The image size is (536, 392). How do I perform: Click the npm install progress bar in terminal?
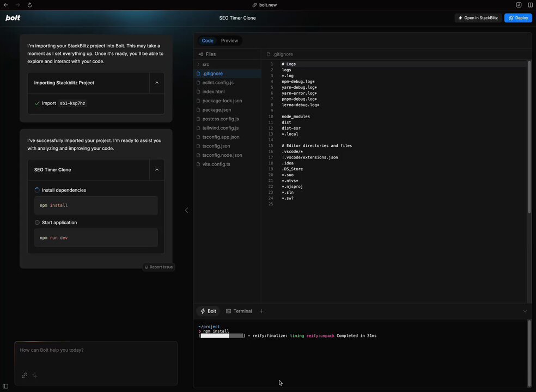222,335
